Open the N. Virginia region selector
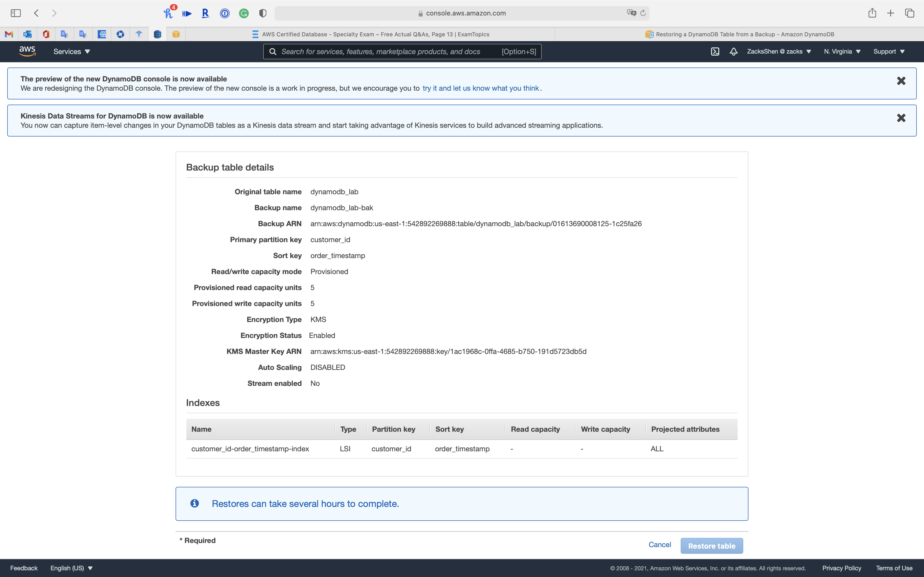Image resolution: width=924 pixels, height=577 pixels. [x=842, y=52]
